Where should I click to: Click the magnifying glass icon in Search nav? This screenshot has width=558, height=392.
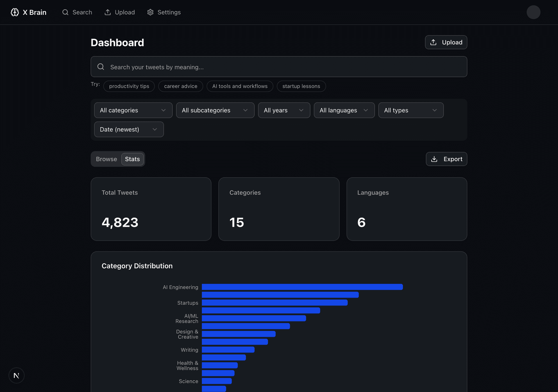[65, 12]
